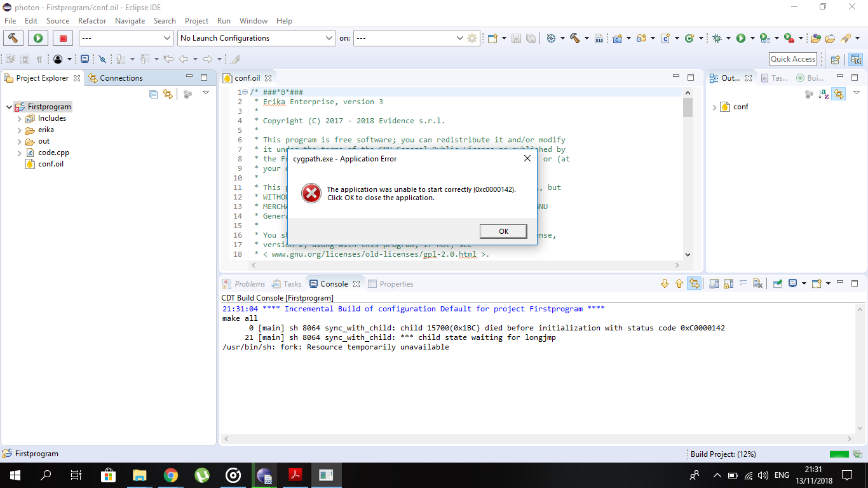Click the Clear Console icon
868x488 pixels.
pyautogui.click(x=757, y=284)
